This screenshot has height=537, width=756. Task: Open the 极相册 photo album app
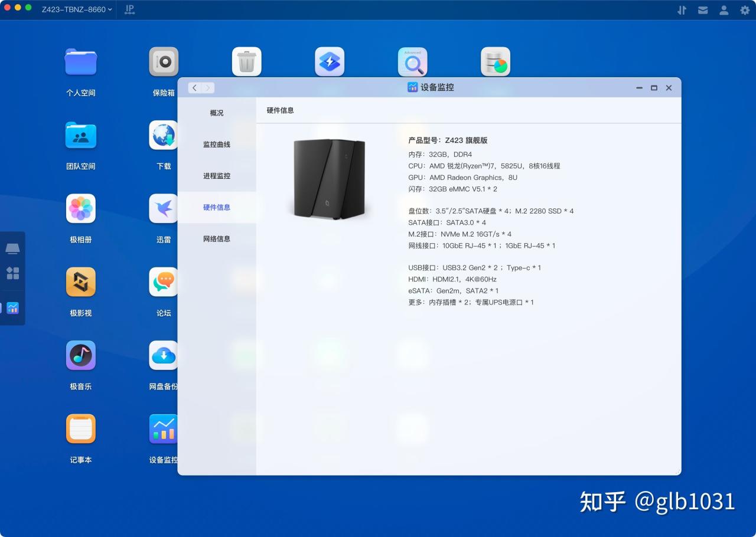(x=80, y=208)
